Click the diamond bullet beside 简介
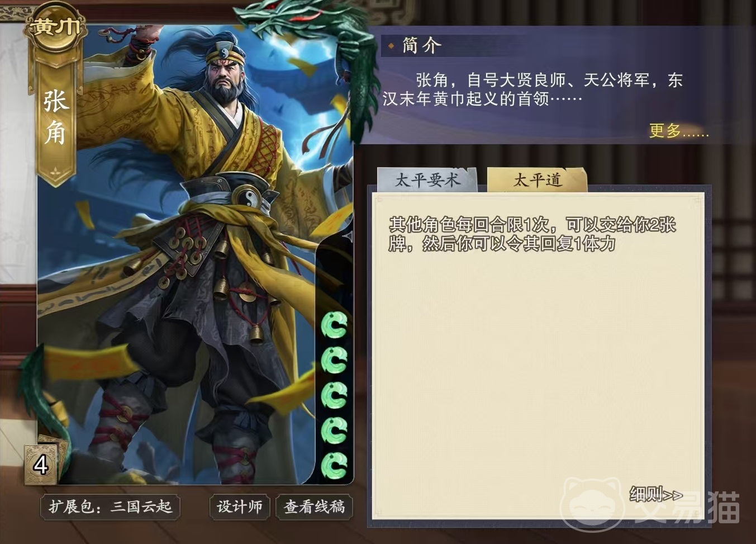This screenshot has height=544, width=756. click(x=391, y=46)
